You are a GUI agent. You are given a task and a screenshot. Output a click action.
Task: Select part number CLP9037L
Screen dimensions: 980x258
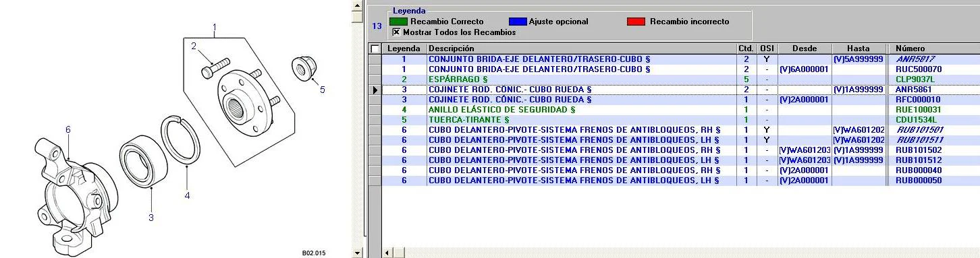[916, 79]
